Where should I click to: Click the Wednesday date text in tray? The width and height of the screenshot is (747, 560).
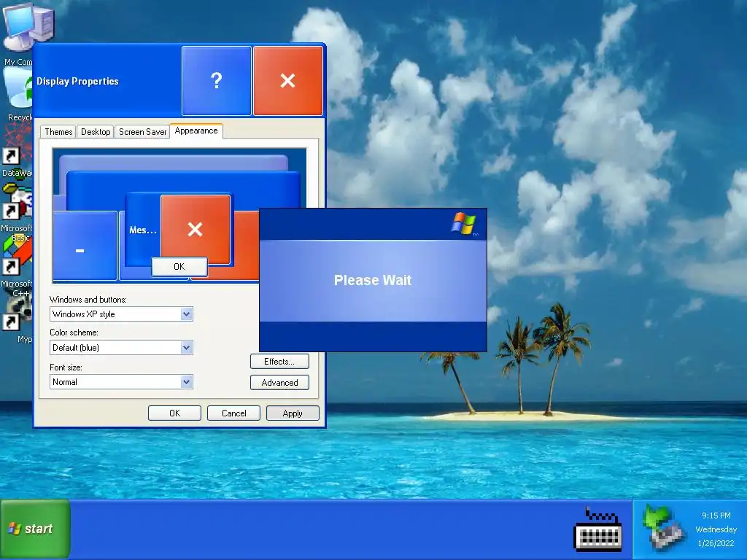(716, 529)
